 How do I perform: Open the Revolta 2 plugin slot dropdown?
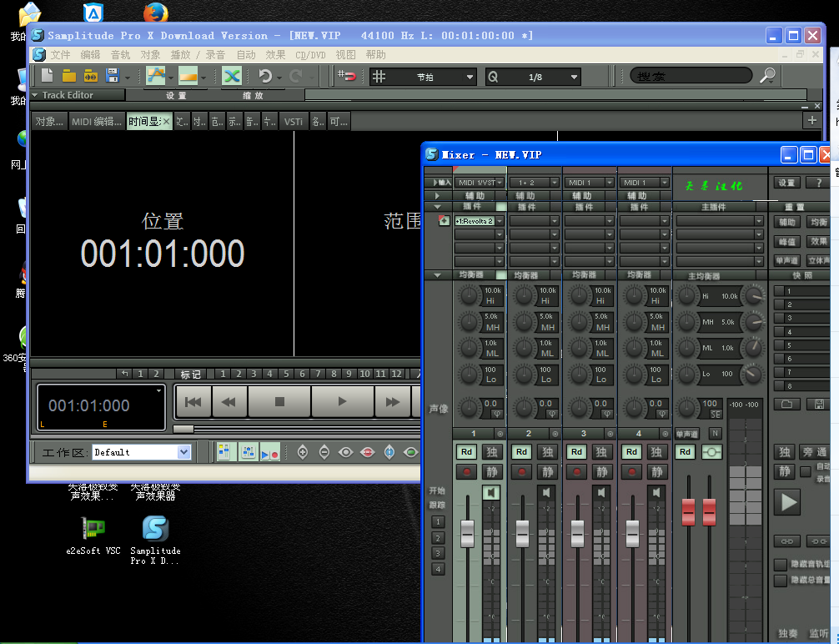click(x=500, y=220)
